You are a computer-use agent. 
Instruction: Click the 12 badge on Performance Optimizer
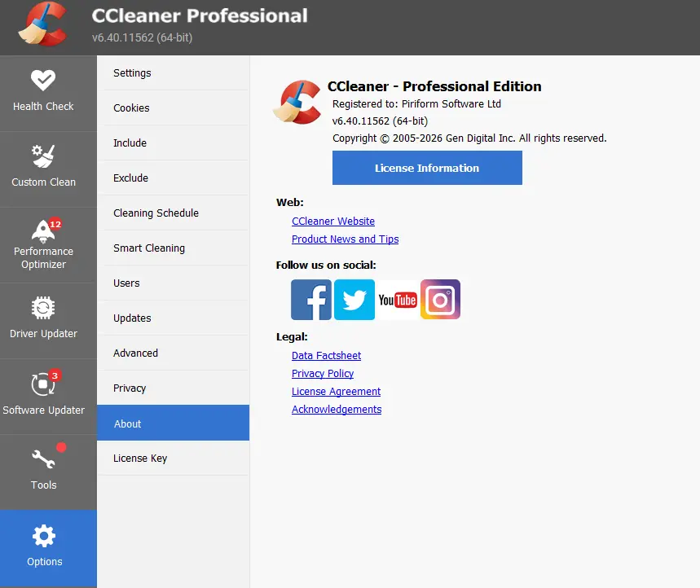click(x=55, y=224)
